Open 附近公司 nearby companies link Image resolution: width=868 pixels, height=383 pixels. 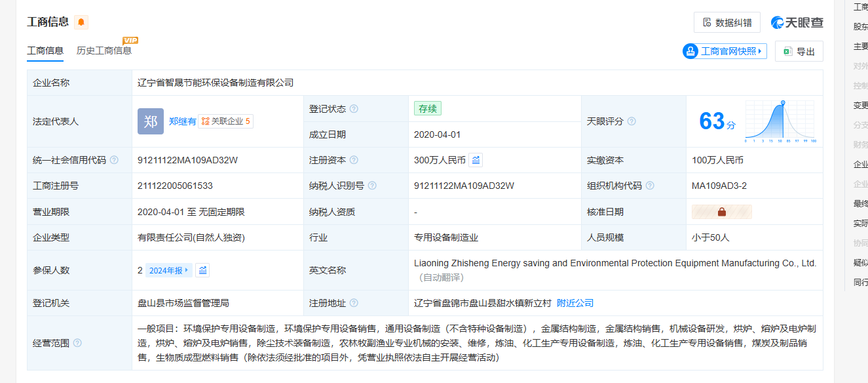click(x=575, y=303)
